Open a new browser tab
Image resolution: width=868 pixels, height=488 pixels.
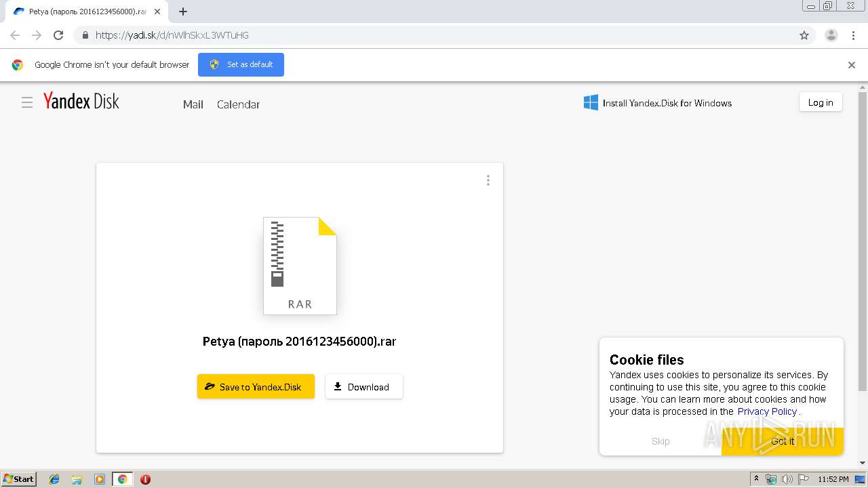183,12
